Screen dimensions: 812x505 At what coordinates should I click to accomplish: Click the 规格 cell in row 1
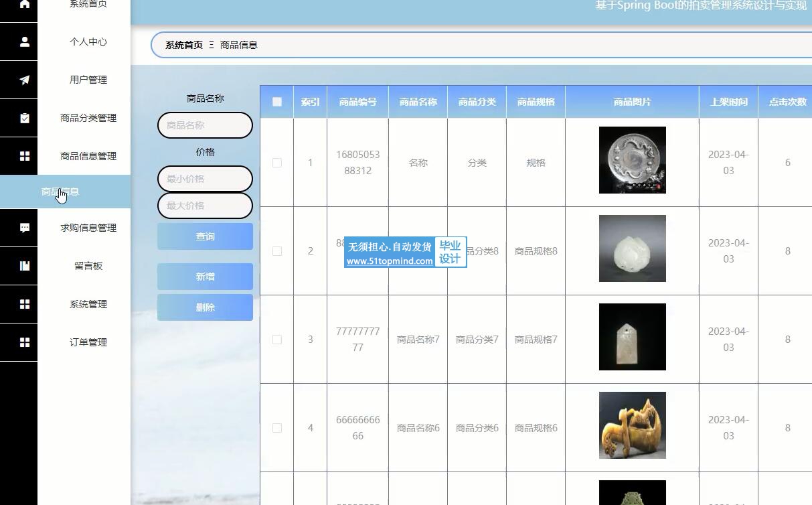pyautogui.click(x=536, y=163)
